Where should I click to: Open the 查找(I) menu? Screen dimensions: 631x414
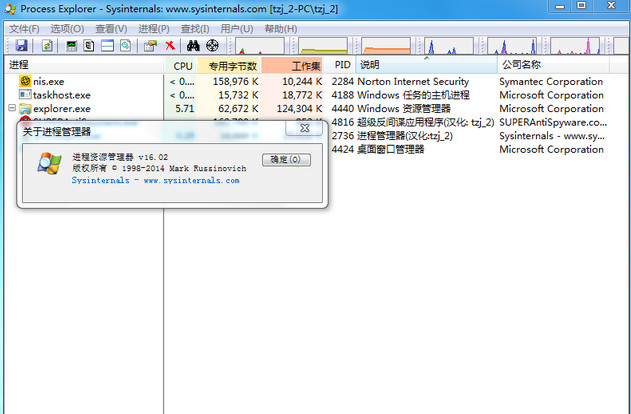point(195,29)
